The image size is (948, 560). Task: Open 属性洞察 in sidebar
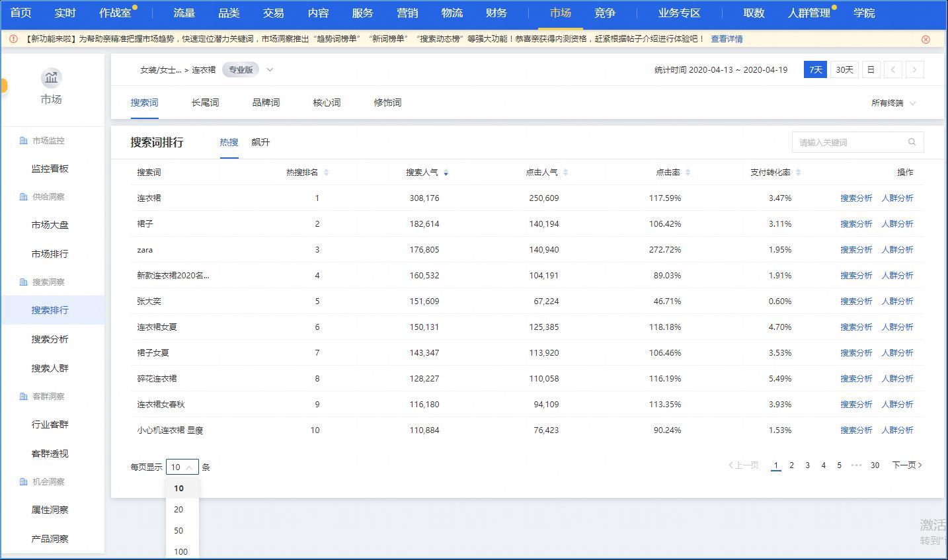click(50, 510)
